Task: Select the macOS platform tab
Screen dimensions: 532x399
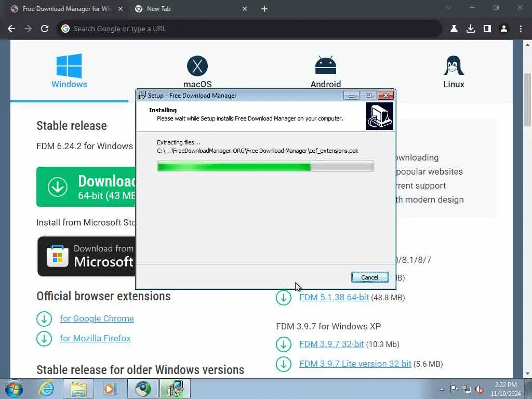Action: click(x=197, y=71)
